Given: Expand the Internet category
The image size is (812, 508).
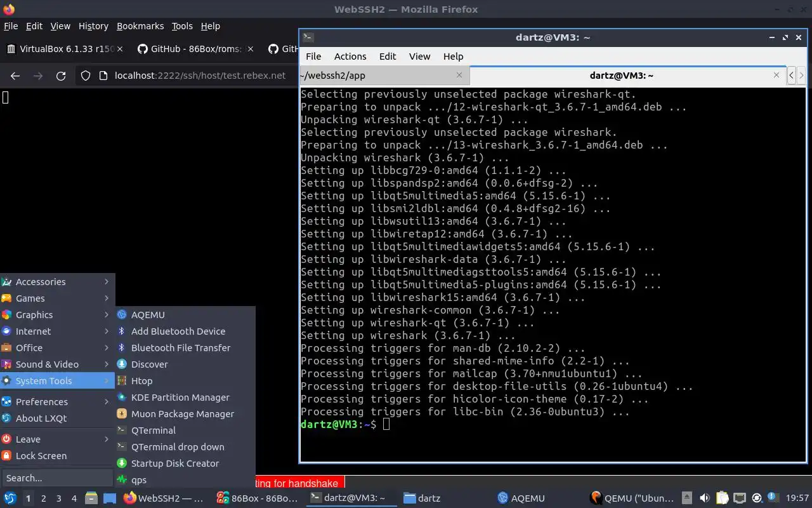Looking at the screenshot, I should (57, 331).
